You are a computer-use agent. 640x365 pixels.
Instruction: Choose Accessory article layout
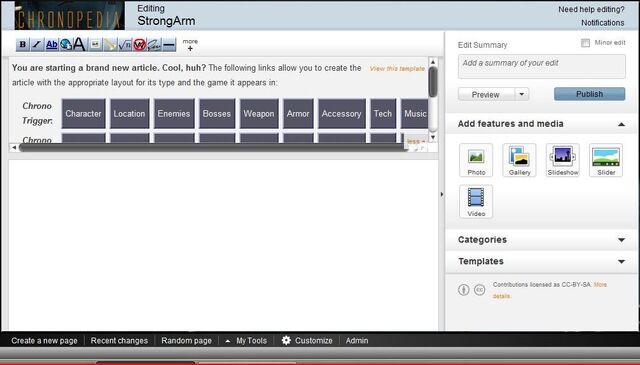(x=342, y=114)
